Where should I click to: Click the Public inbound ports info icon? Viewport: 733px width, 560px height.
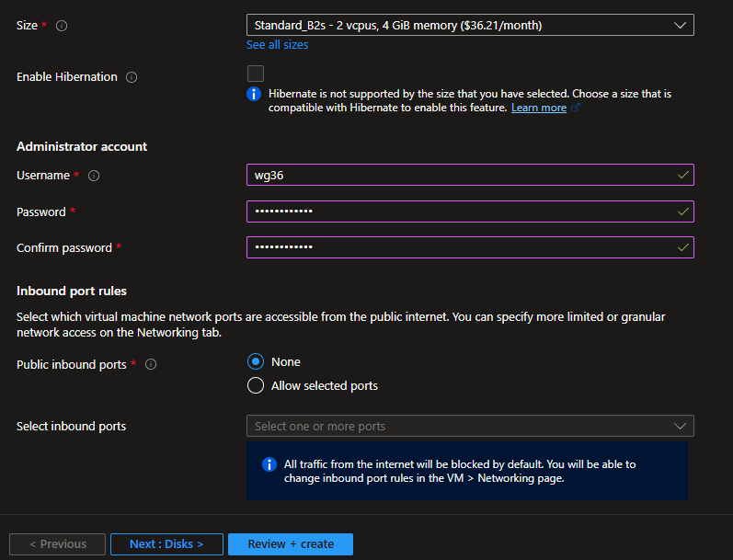pos(151,365)
